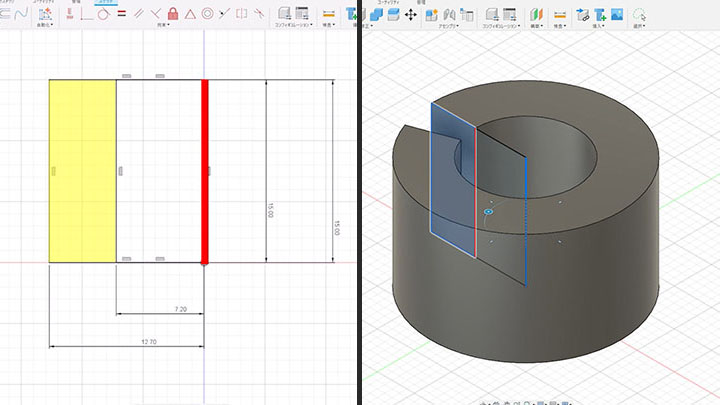Apply the Equal constraint
The image size is (720, 405).
[x=121, y=14]
